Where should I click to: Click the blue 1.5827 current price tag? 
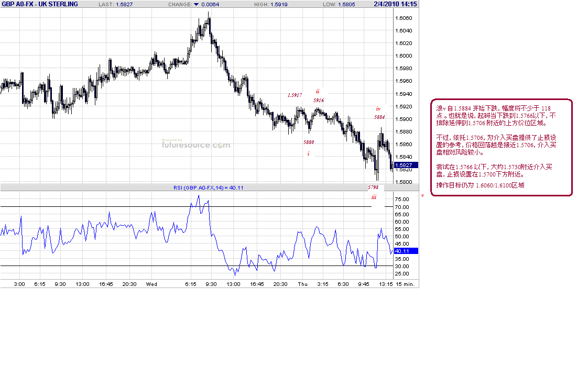click(406, 165)
